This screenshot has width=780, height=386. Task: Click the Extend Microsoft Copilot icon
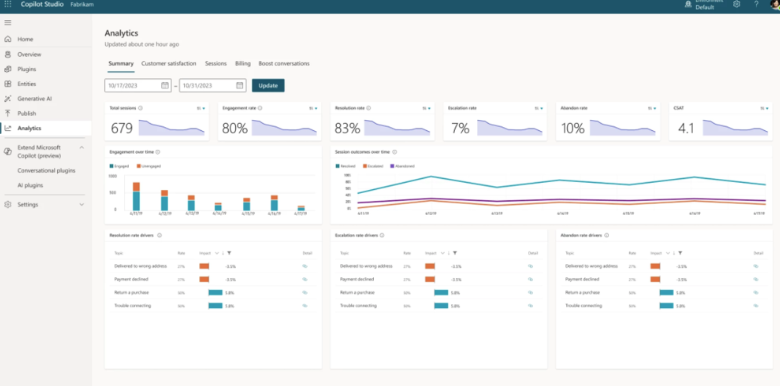[x=7, y=152]
